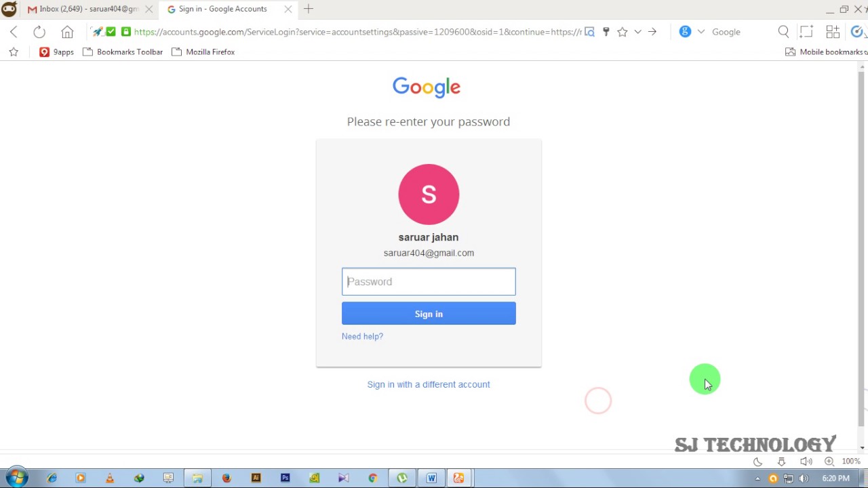Expand the search engine selector dropdown
Viewport: 868px width, 488px height.
pyautogui.click(x=701, y=32)
